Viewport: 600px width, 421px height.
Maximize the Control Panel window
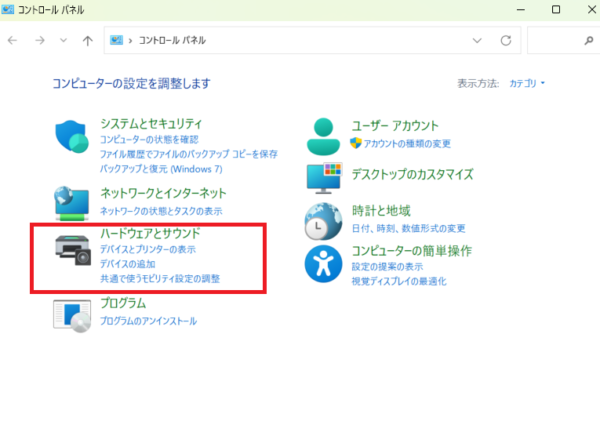click(x=556, y=10)
